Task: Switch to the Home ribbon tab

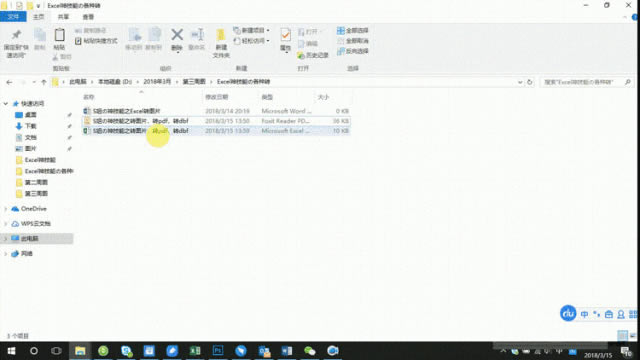Action: pyautogui.click(x=38, y=17)
